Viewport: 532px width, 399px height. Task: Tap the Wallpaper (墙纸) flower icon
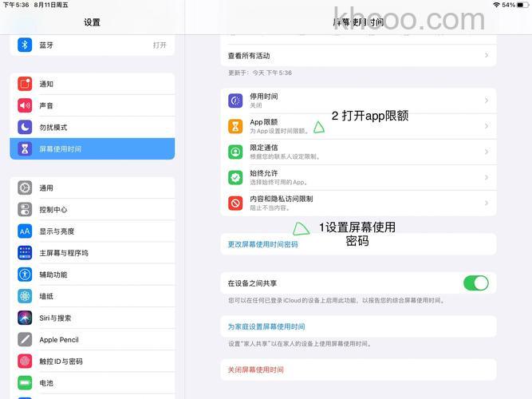[x=25, y=296]
